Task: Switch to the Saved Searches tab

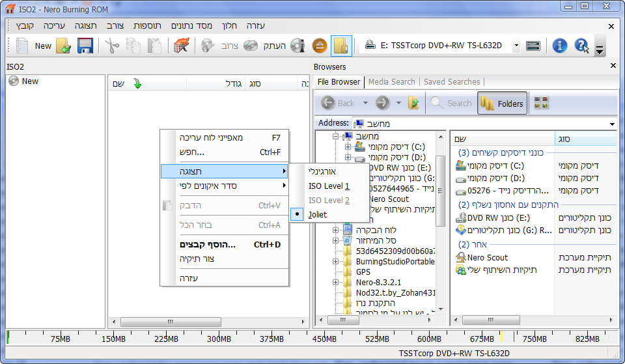Action: tap(452, 82)
